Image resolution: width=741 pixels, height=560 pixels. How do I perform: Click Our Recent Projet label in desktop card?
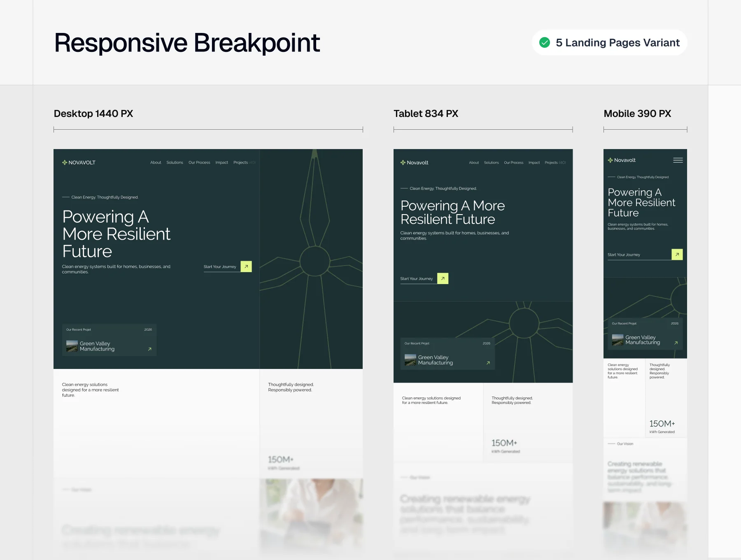coord(79,329)
